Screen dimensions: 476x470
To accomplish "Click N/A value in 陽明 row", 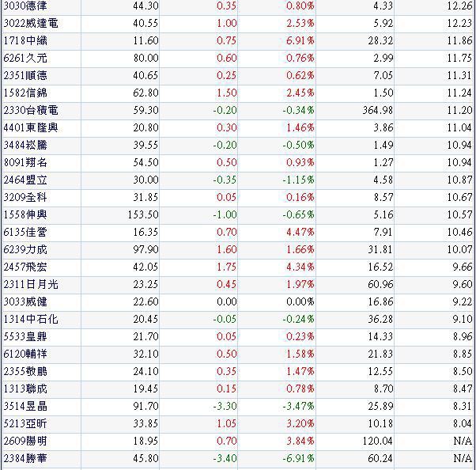I will (x=463, y=441).
